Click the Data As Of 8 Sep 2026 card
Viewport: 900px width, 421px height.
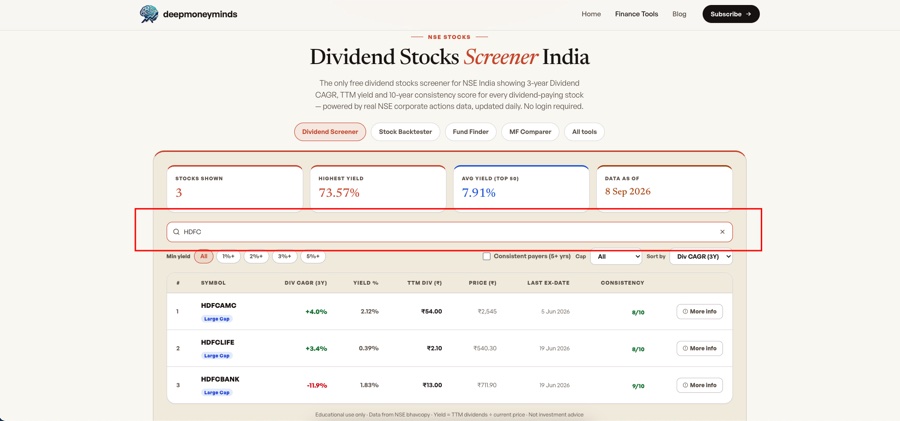coord(665,189)
